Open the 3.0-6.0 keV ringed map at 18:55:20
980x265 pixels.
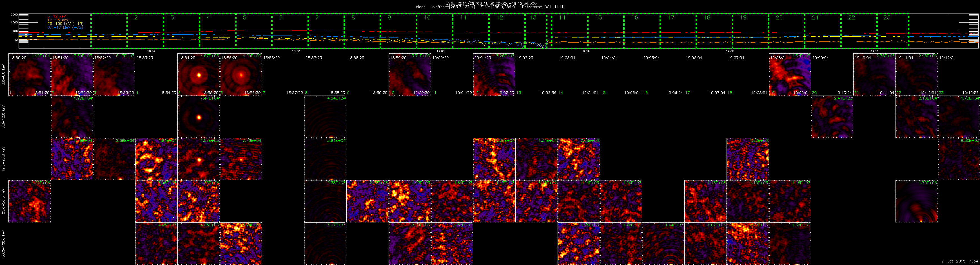[241, 75]
